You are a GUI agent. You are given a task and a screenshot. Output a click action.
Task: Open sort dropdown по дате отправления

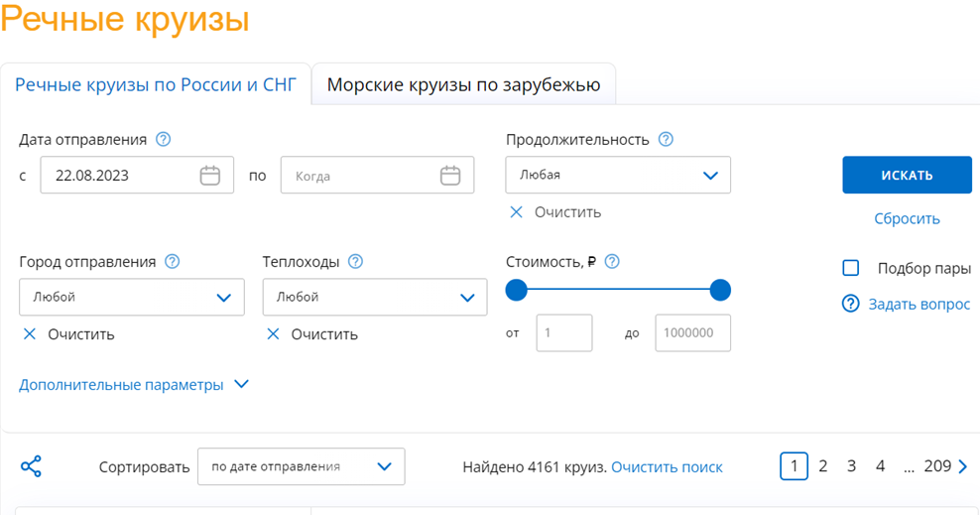pyautogui.click(x=302, y=466)
